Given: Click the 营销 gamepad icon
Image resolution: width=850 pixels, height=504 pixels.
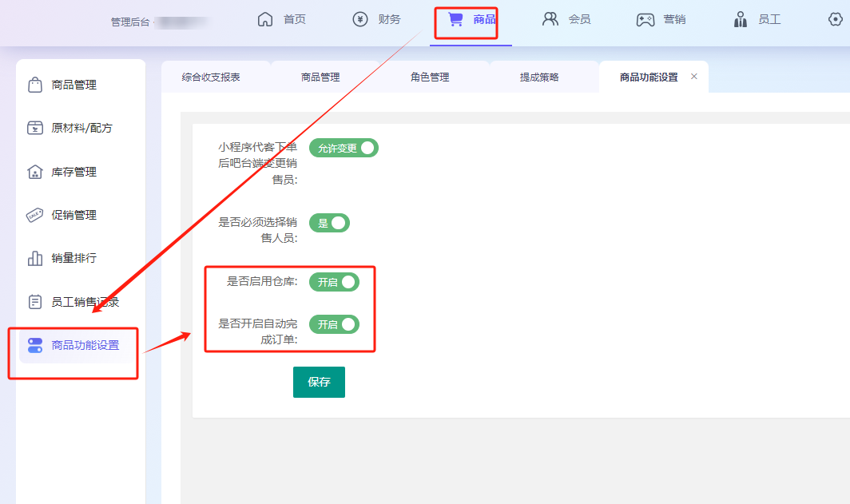Looking at the screenshot, I should (645, 20).
